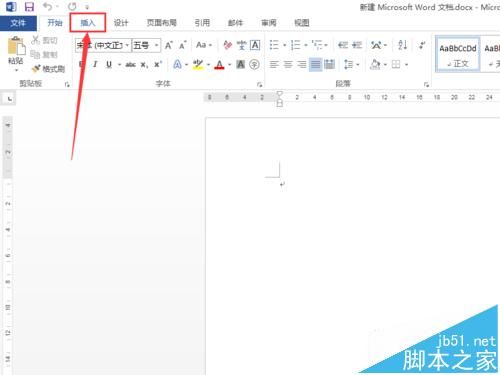Click the Decrease Indent icon
The image size is (500, 375).
343,45
